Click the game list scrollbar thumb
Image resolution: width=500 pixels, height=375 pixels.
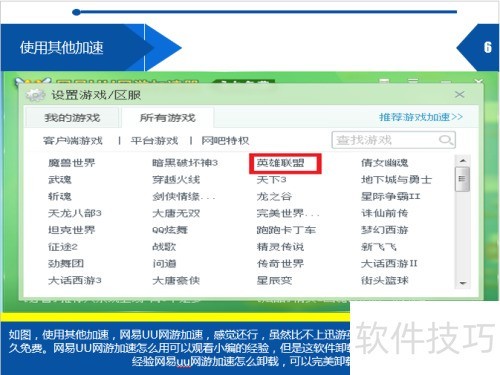(462, 179)
